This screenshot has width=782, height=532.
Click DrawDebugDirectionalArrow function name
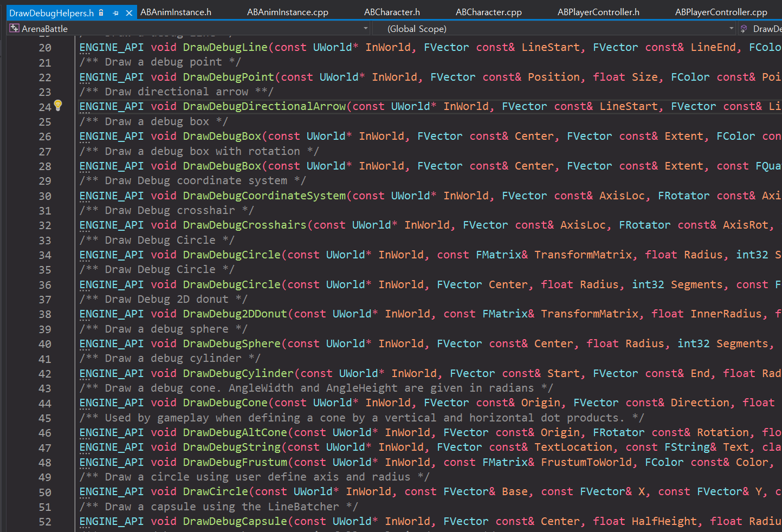[x=264, y=106]
